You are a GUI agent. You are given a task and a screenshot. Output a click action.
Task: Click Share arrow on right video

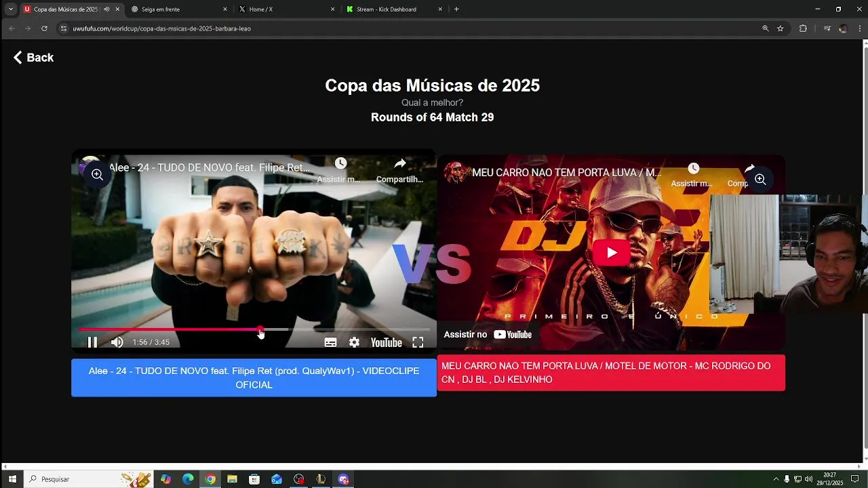pos(749,168)
